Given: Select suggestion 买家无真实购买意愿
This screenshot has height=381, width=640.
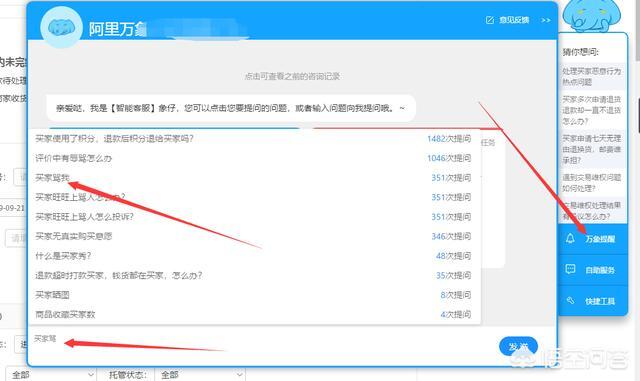Looking at the screenshot, I should click(73, 236).
